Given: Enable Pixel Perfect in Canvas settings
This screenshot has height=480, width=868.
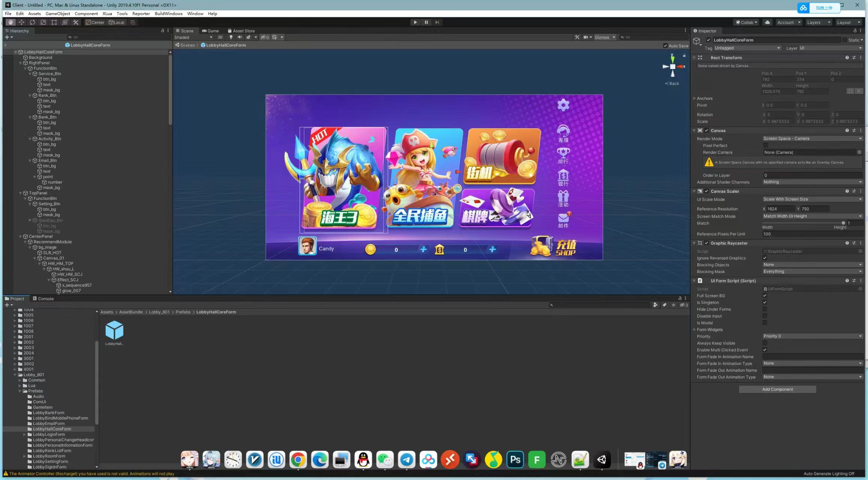Looking at the screenshot, I should 764,145.
